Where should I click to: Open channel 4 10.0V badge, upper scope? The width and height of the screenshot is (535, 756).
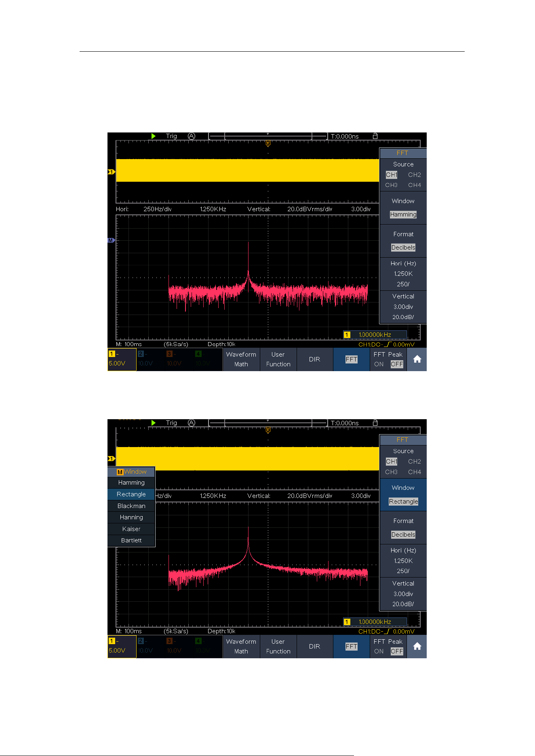(x=208, y=359)
